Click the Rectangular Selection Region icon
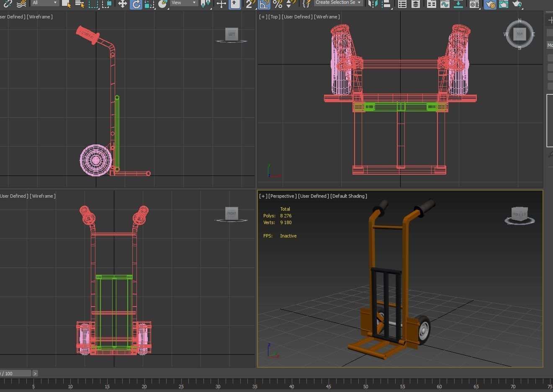This screenshot has height=392, width=553. point(93,4)
